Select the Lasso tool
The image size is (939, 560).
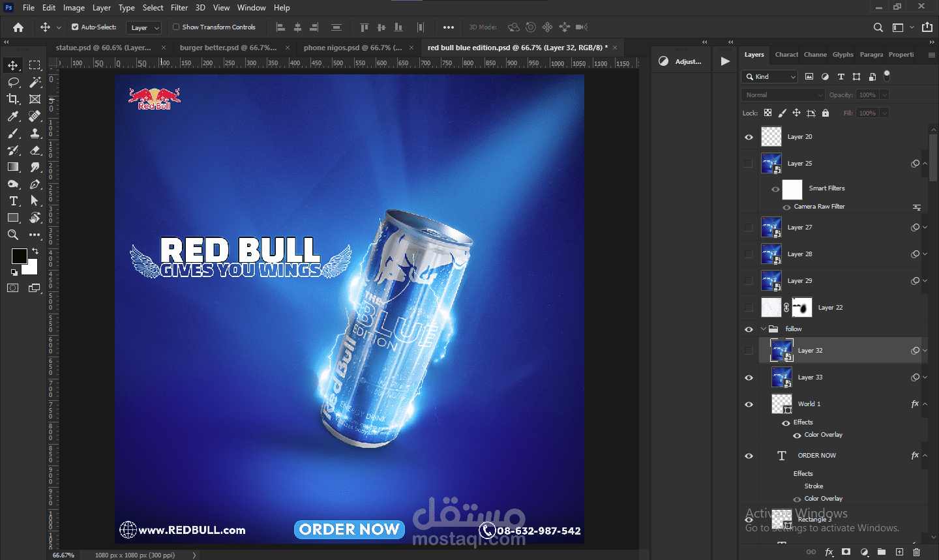point(13,82)
